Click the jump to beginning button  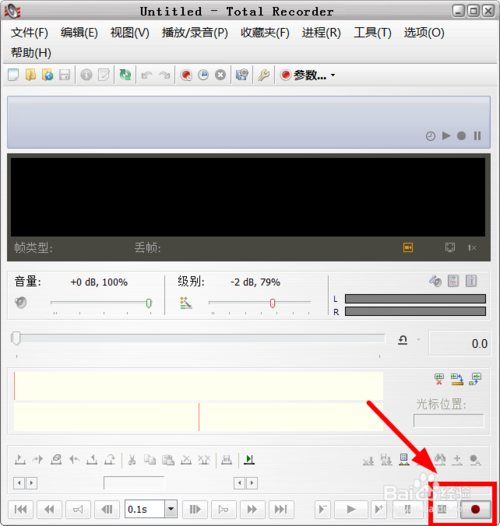20,509
